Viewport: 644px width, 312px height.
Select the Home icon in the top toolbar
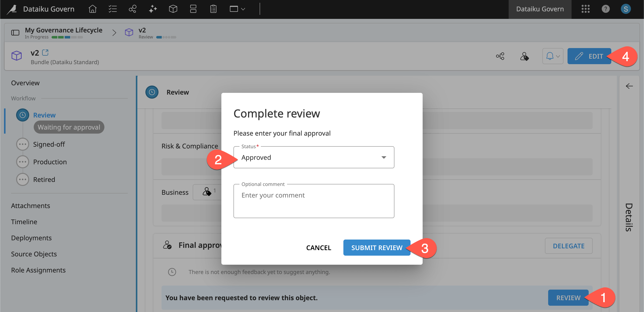[92, 9]
